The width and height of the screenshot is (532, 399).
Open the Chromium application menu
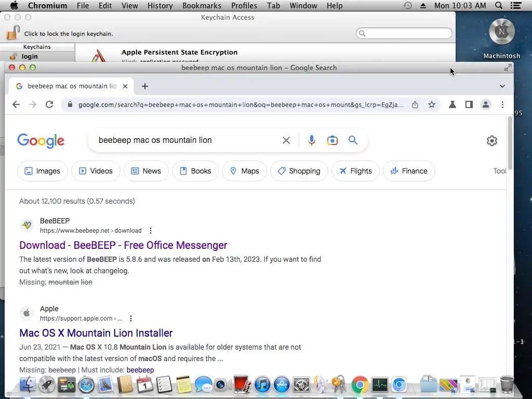(47, 5)
